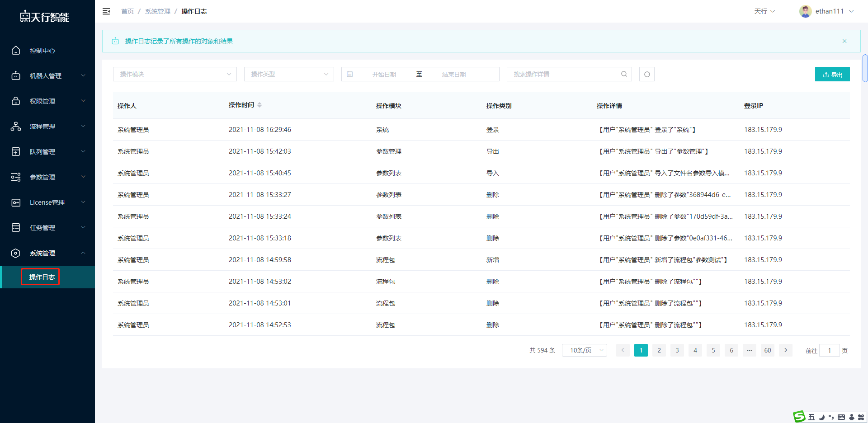868x423 pixels.
Task: Open 控制中心 menu item
Action: [47, 51]
